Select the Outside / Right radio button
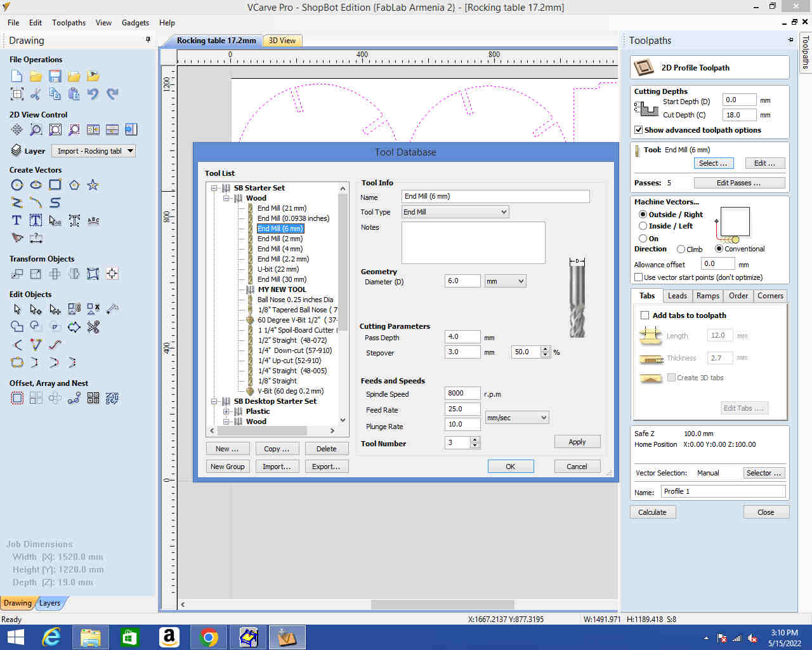The width and height of the screenshot is (812, 650). click(643, 215)
